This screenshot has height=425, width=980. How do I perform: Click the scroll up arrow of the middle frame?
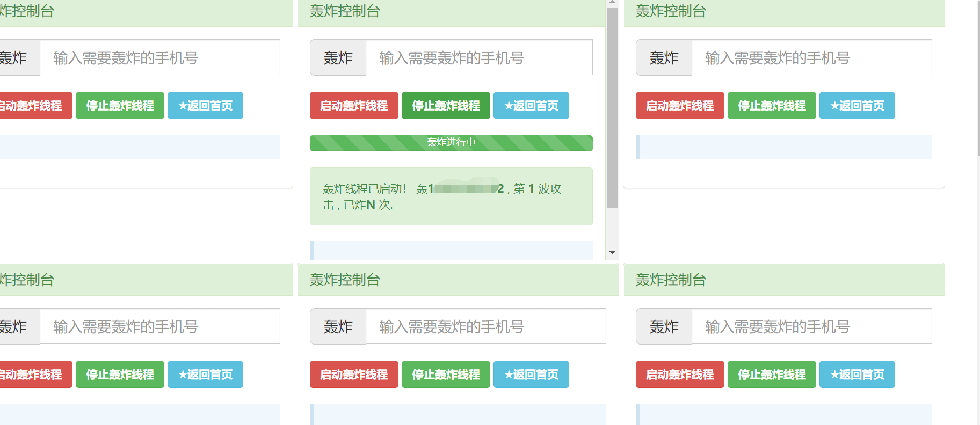pos(612,3)
